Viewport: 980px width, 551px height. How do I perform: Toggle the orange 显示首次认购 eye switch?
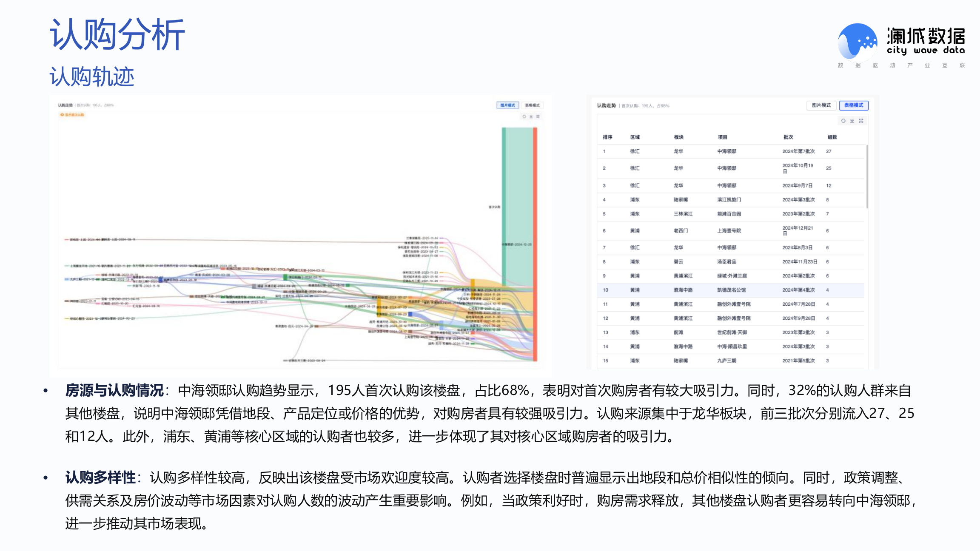[72, 115]
